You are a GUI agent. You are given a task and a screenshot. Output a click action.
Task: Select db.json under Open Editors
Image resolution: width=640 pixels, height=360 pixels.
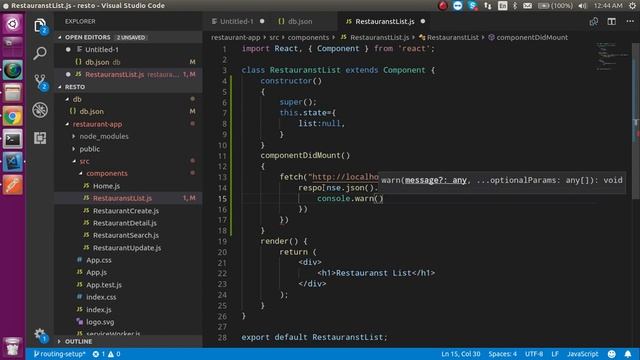129,62
